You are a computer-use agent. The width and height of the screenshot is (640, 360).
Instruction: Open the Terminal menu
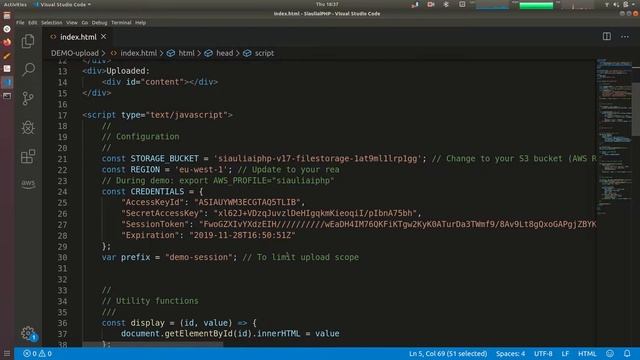tap(121, 23)
